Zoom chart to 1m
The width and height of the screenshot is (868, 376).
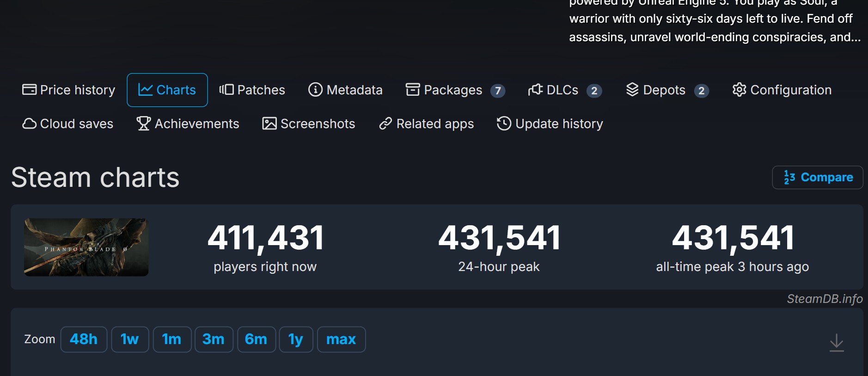click(172, 339)
